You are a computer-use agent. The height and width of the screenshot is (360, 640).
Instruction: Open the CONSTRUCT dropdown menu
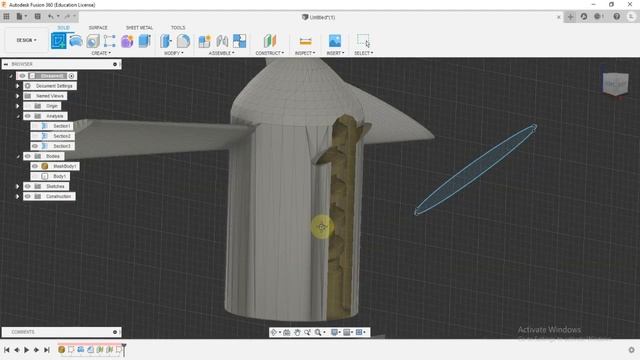(269, 53)
